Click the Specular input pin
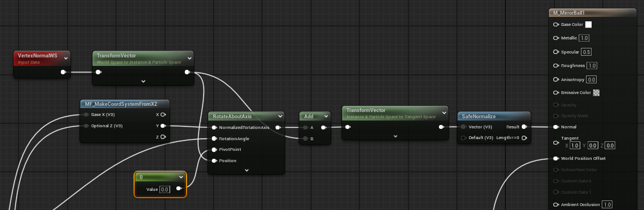The image size is (644, 210). point(556,52)
